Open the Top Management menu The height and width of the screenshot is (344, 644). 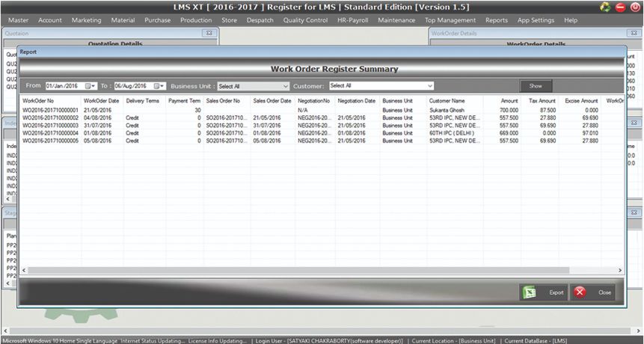coord(450,20)
